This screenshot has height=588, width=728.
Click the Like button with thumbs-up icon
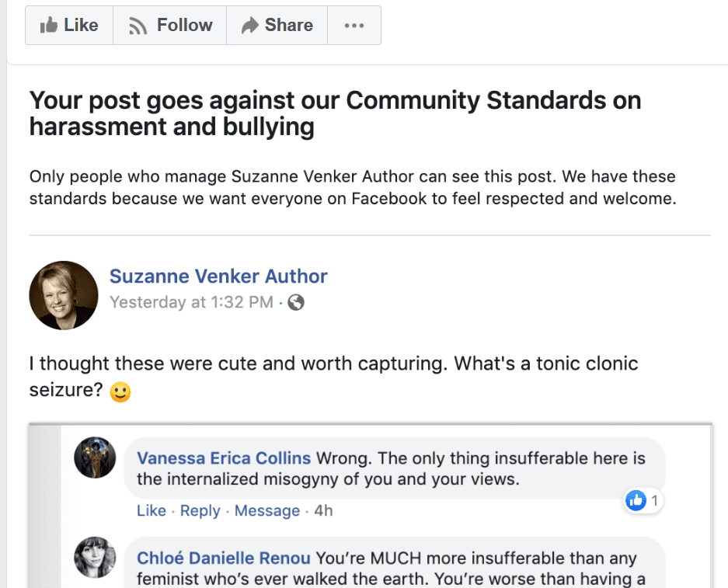coord(69,26)
